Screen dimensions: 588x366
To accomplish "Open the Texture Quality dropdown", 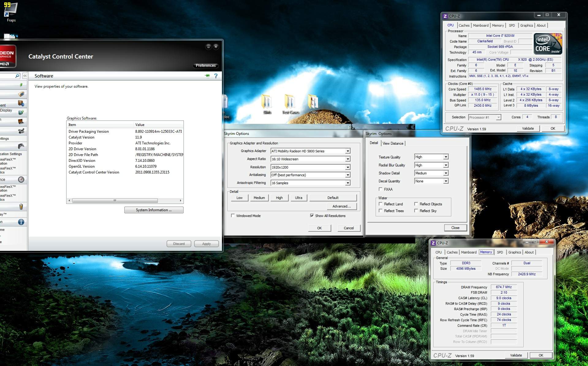I will click(431, 157).
